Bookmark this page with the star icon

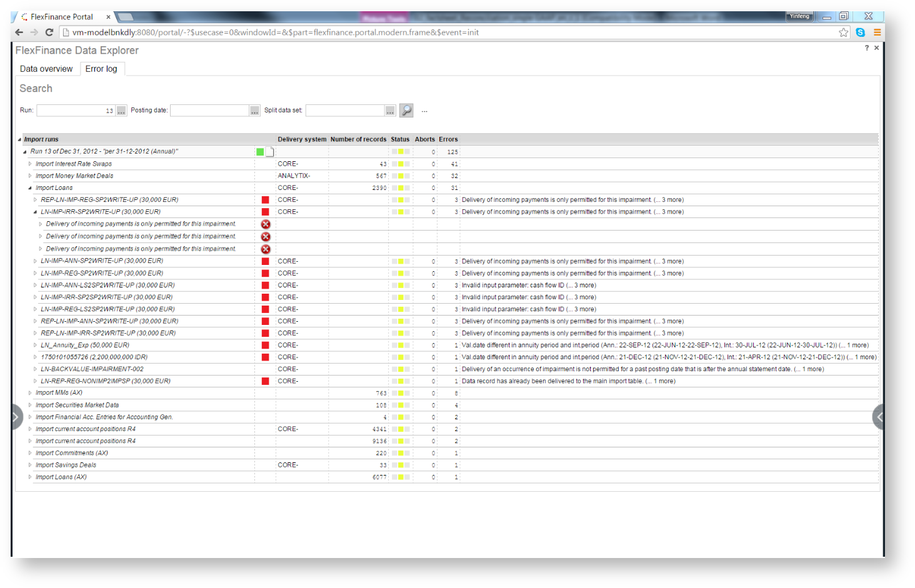click(x=844, y=32)
